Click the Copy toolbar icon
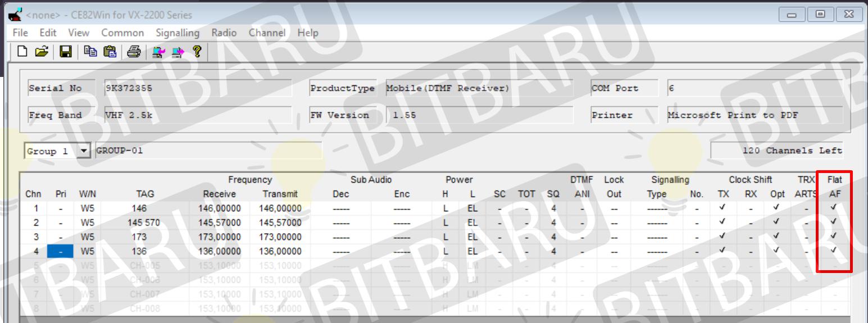The image size is (868, 323). coord(90,52)
